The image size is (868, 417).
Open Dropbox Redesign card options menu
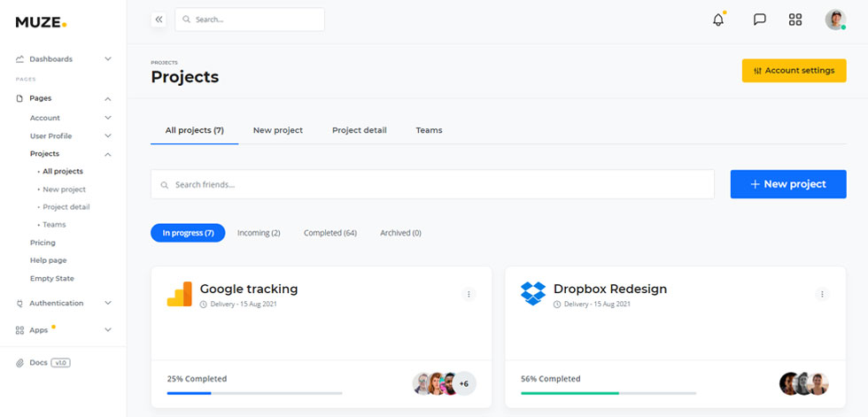[822, 294]
